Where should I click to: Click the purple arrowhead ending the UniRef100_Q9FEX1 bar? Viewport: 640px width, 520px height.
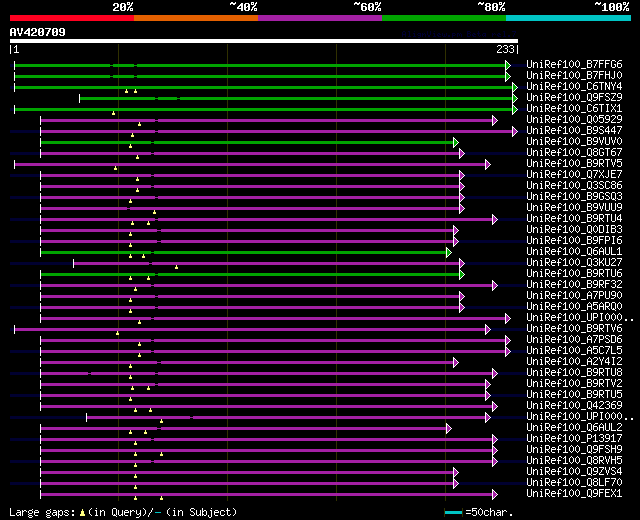495,495
